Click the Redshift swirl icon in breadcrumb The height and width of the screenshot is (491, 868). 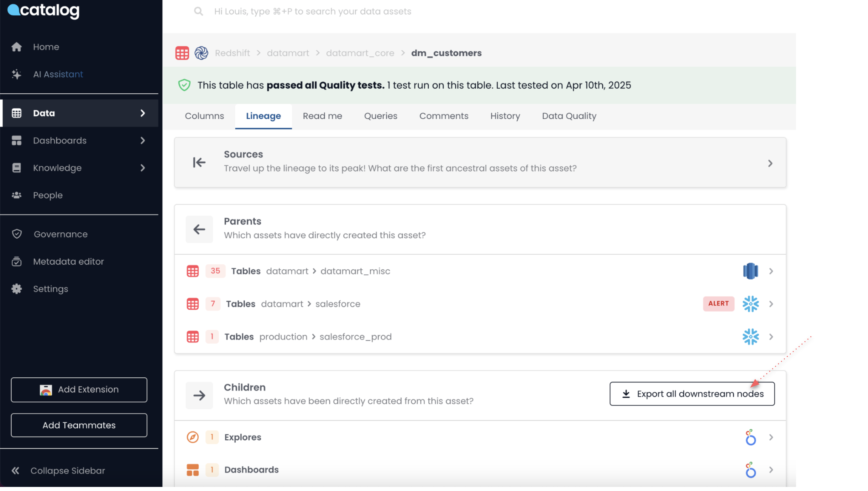pos(201,53)
